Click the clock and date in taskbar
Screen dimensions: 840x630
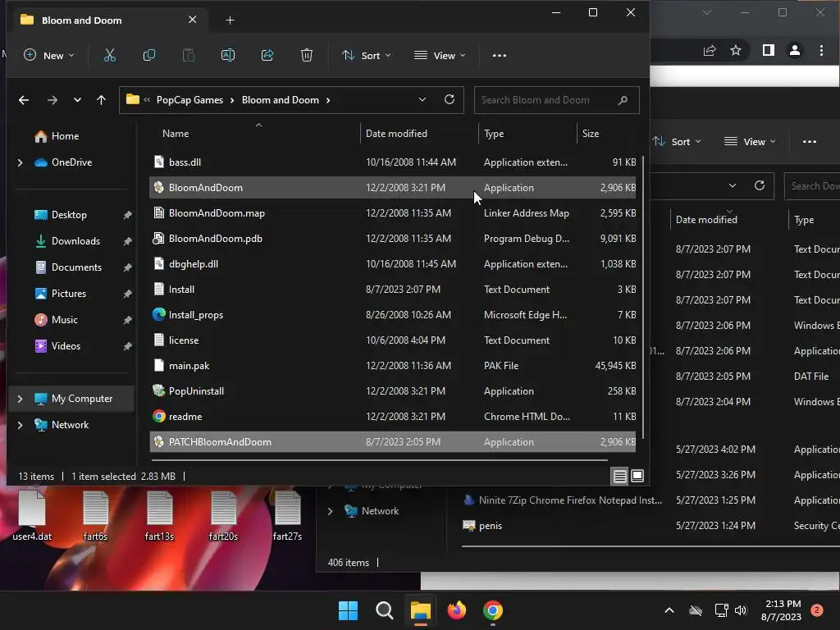[x=781, y=610]
